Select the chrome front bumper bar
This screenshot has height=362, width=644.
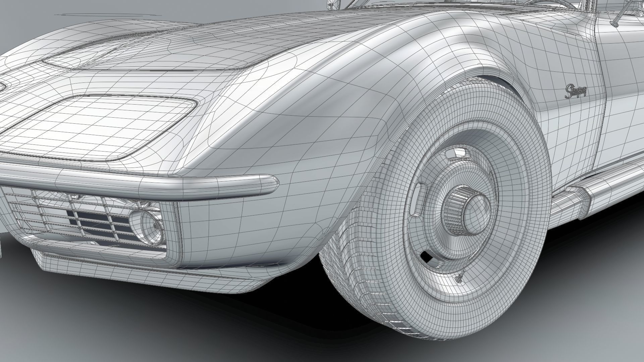coord(139,182)
